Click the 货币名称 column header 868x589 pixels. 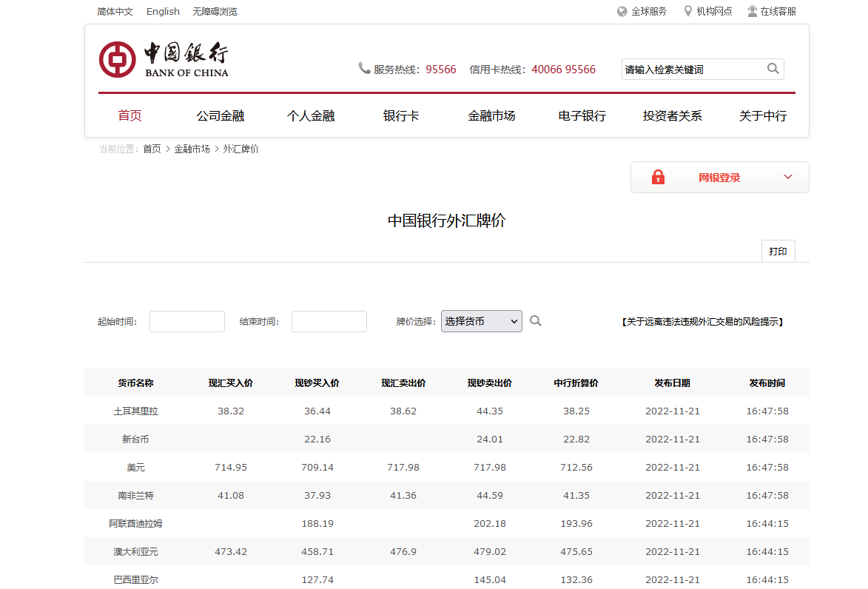(135, 383)
